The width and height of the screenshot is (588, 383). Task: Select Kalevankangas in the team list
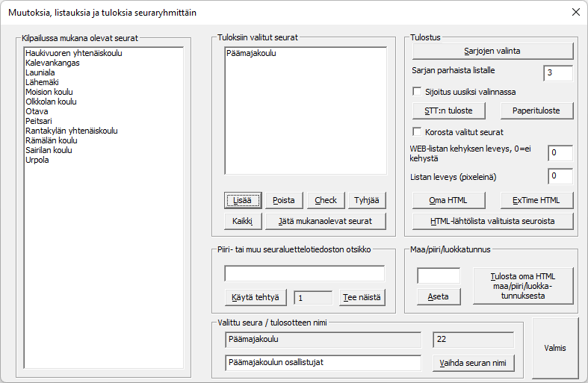[x=52, y=63]
